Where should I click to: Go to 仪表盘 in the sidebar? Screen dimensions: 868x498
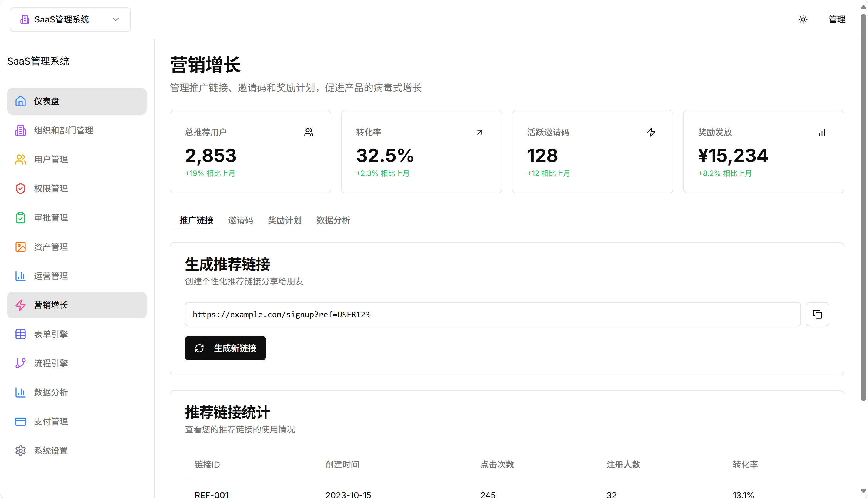click(x=77, y=101)
